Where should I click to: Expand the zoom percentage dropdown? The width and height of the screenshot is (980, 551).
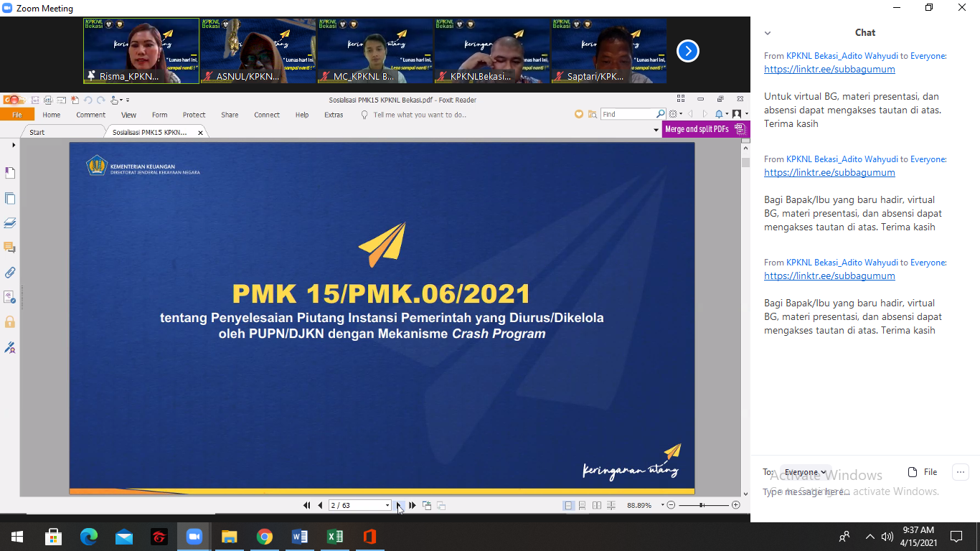[x=662, y=506]
